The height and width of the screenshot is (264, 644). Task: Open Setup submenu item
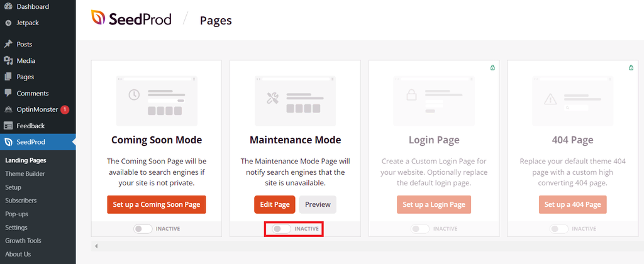pyautogui.click(x=13, y=187)
